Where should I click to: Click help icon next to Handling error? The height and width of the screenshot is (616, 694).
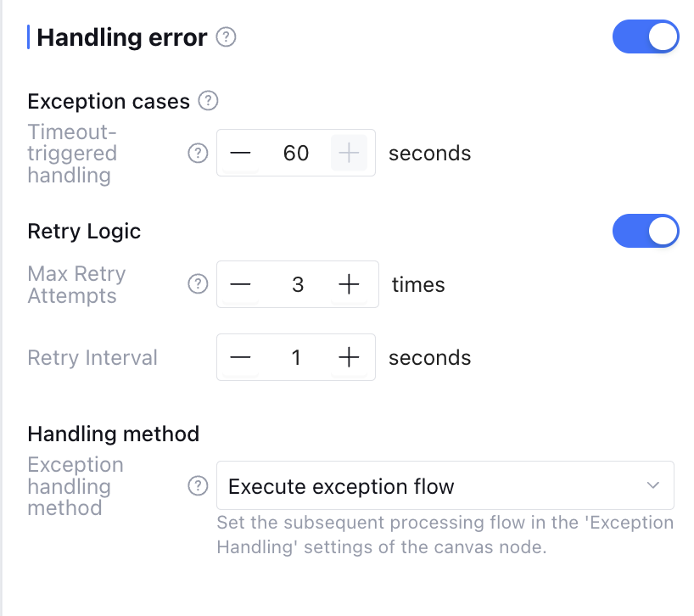click(226, 38)
